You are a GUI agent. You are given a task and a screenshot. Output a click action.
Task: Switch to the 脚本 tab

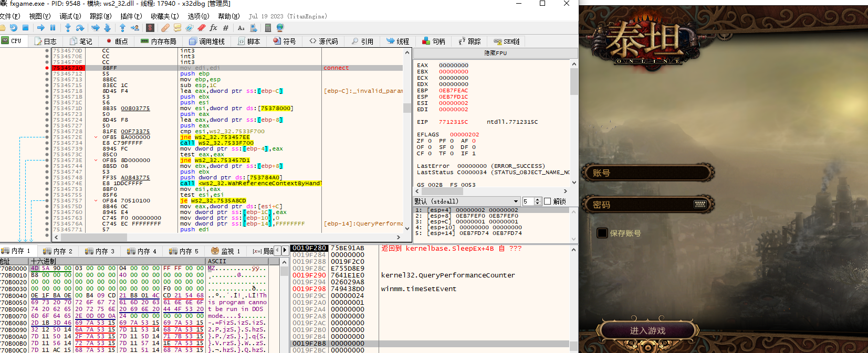click(249, 41)
